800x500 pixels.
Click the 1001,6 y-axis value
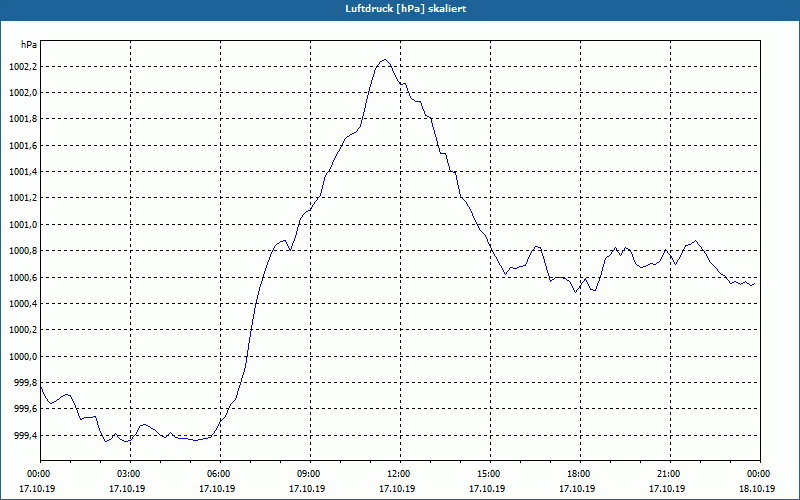23,146
